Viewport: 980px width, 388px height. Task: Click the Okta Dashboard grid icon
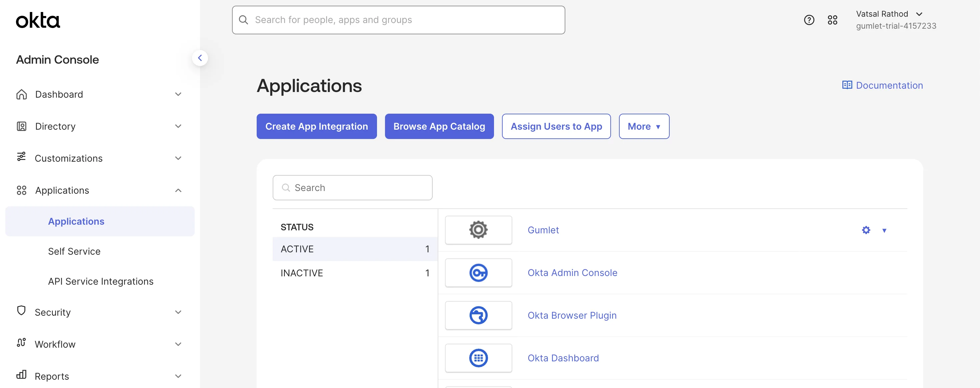pyautogui.click(x=478, y=358)
